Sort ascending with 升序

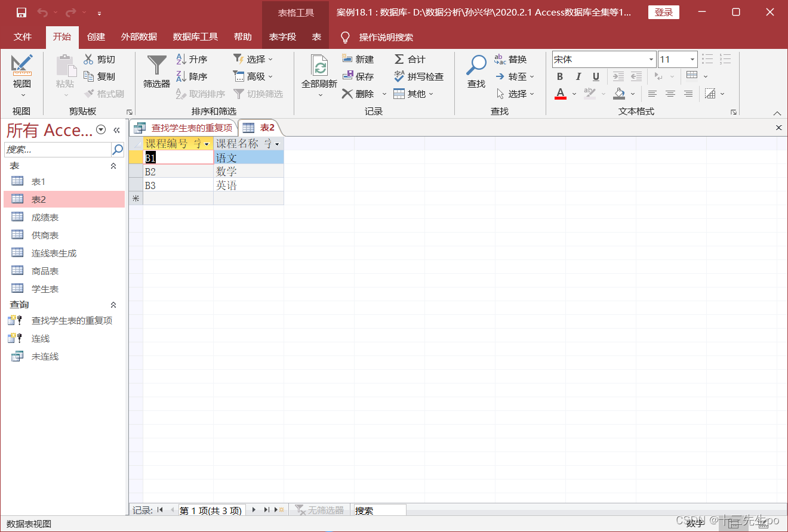[192, 59]
